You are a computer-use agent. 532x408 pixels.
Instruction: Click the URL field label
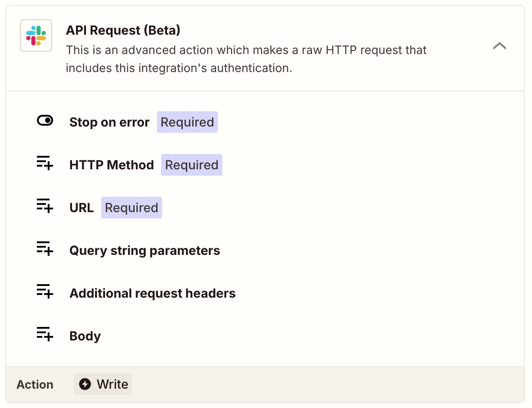click(x=81, y=208)
